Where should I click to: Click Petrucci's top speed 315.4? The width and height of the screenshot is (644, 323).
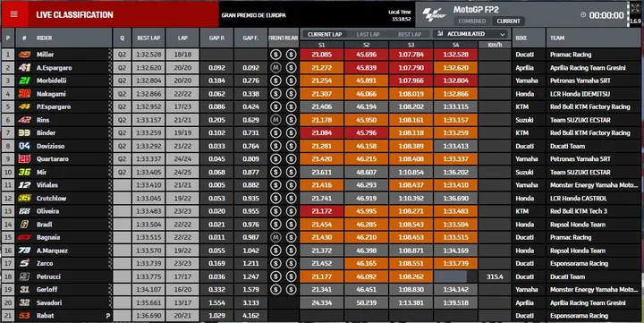tap(495, 276)
